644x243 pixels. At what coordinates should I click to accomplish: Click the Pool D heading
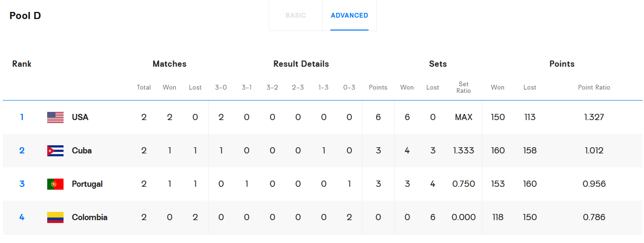pos(25,16)
